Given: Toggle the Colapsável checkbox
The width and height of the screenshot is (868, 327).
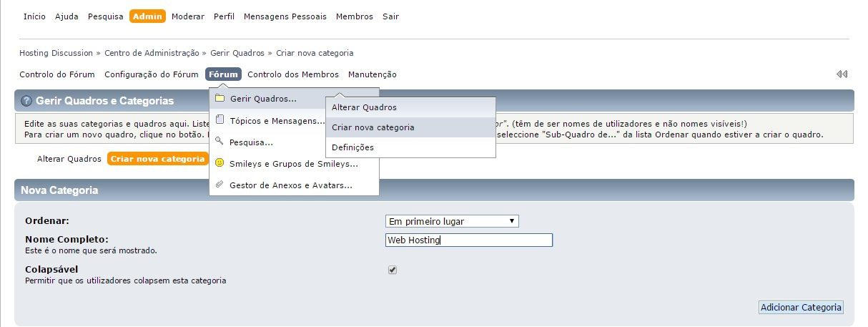Looking at the screenshot, I should [392, 270].
